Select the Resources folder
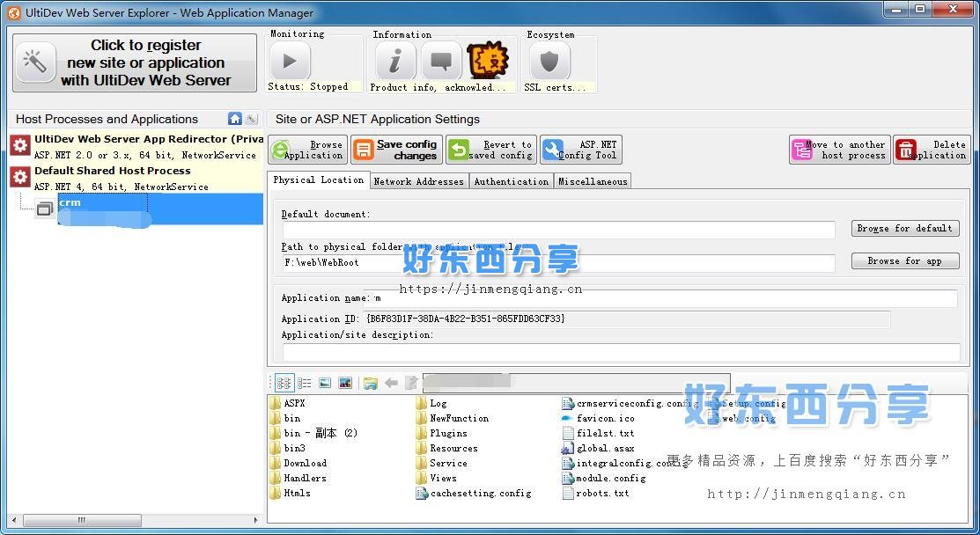The image size is (980, 535). (x=447, y=448)
